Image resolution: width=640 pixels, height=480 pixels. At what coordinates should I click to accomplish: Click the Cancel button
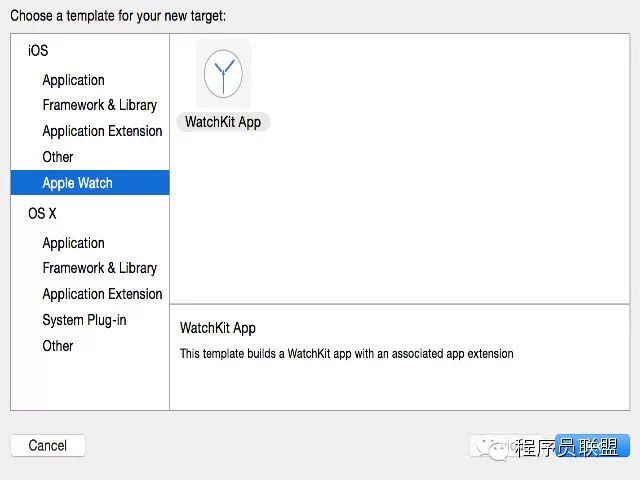coord(48,445)
